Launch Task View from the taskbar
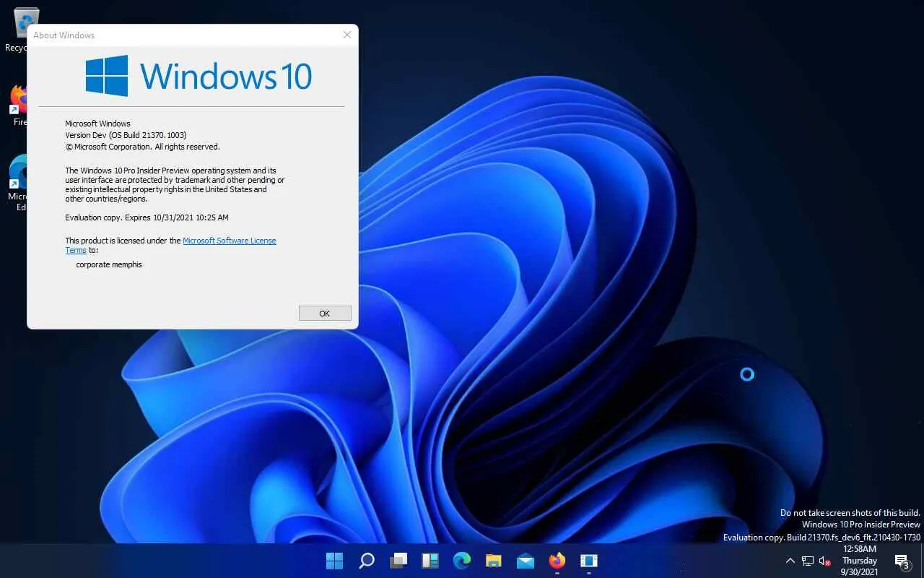The width and height of the screenshot is (924, 578). click(x=398, y=561)
